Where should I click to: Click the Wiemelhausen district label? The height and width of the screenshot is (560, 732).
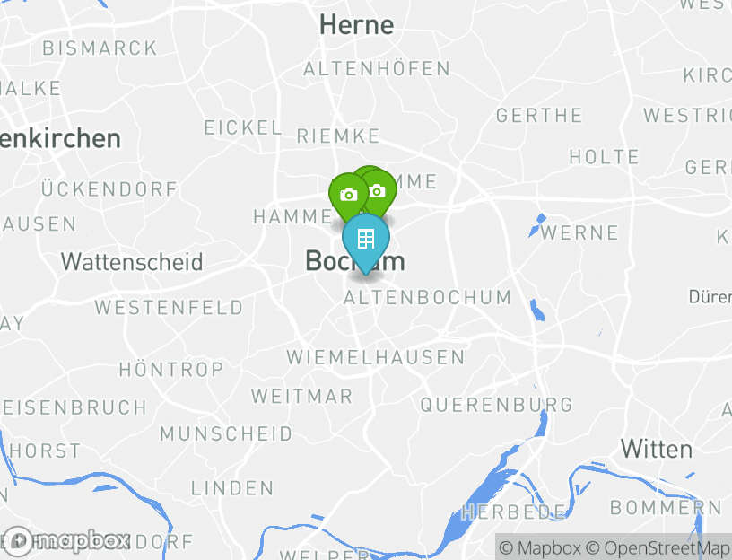(x=376, y=357)
